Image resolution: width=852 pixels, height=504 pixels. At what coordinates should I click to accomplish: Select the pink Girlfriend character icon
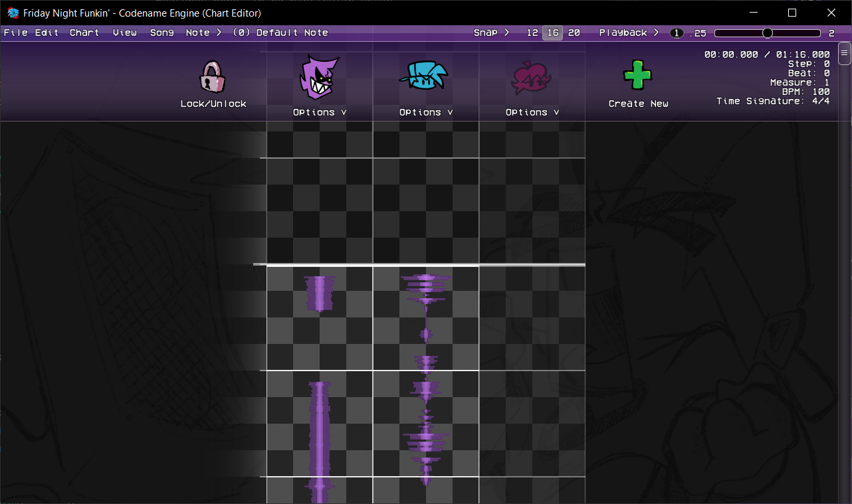(x=532, y=76)
